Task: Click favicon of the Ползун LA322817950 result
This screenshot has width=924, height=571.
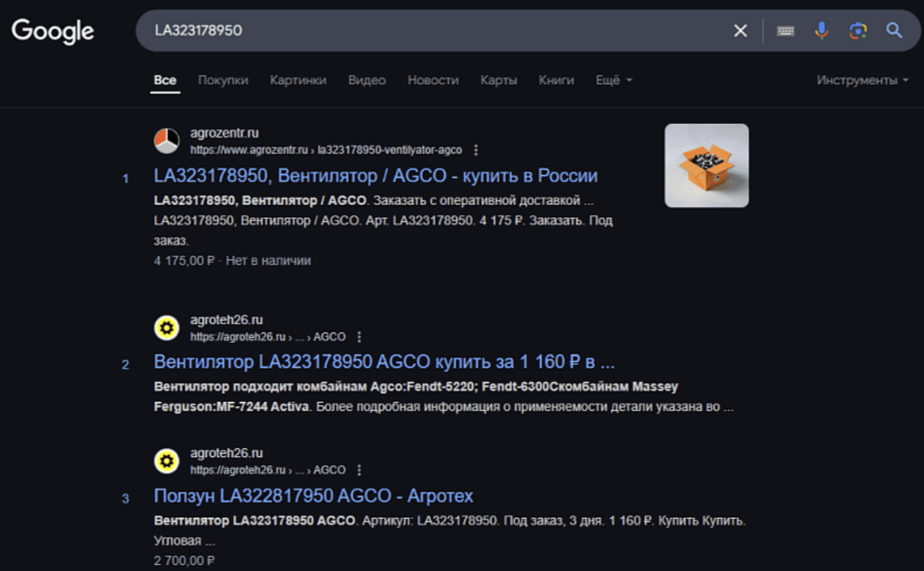Action: [166, 461]
